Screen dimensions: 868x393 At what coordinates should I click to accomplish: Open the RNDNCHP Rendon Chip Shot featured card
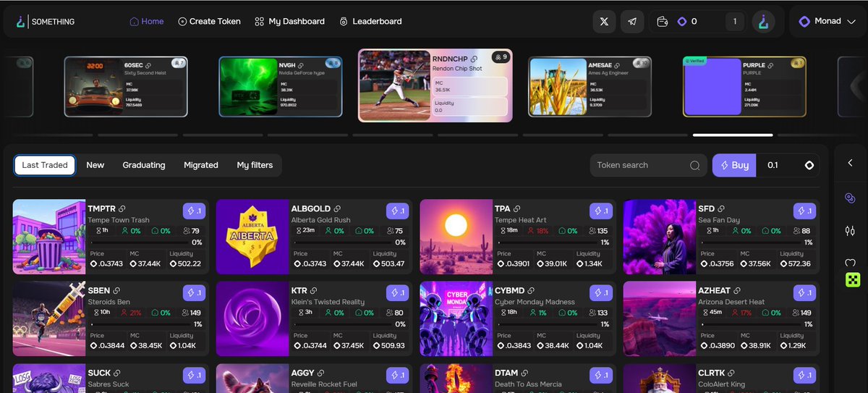[x=435, y=85]
